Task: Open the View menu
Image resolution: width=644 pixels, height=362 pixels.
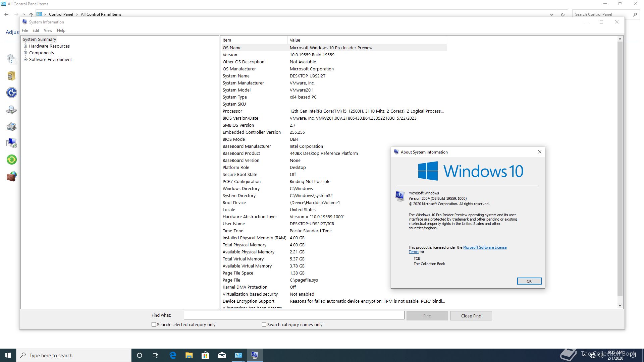Action: (48, 31)
